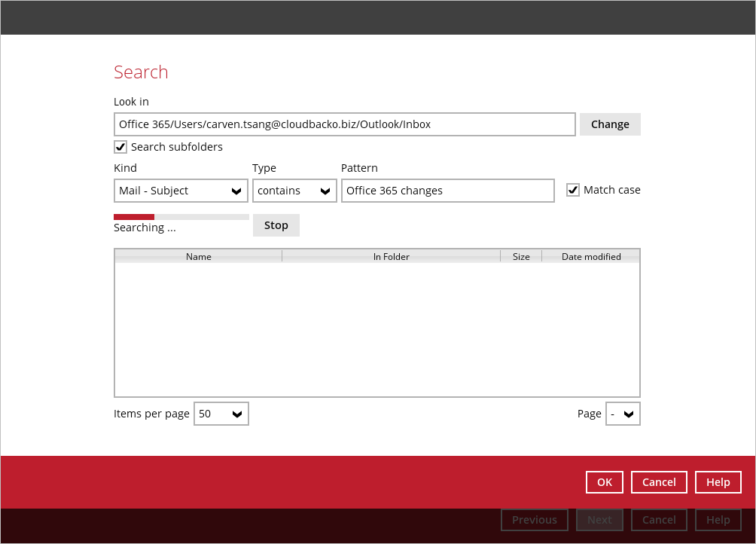Uncheck the Search subfolders checkbox

(x=120, y=147)
